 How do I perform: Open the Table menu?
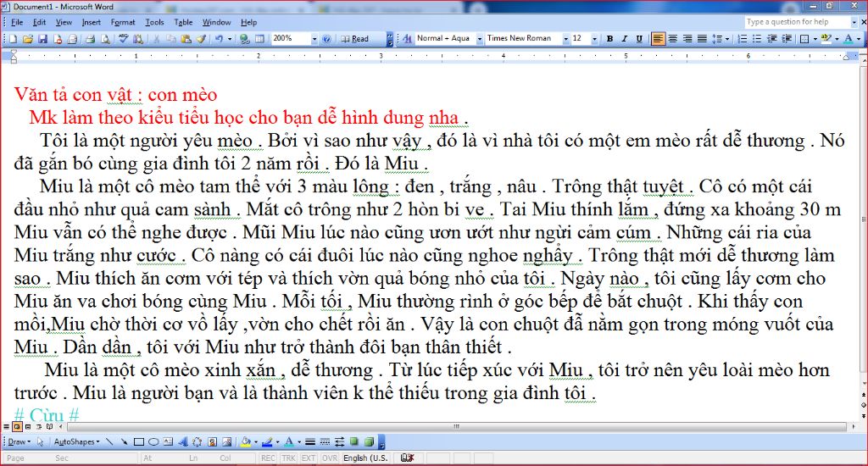(183, 22)
